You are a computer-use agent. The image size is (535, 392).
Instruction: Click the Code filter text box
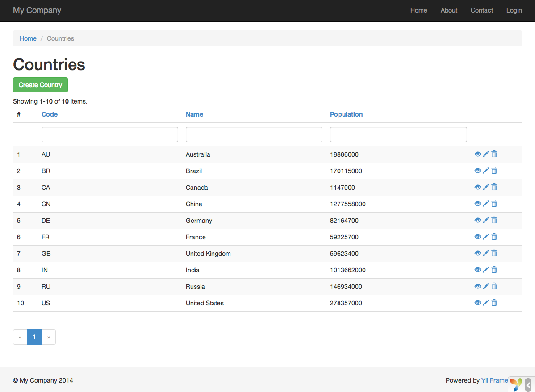coord(109,134)
